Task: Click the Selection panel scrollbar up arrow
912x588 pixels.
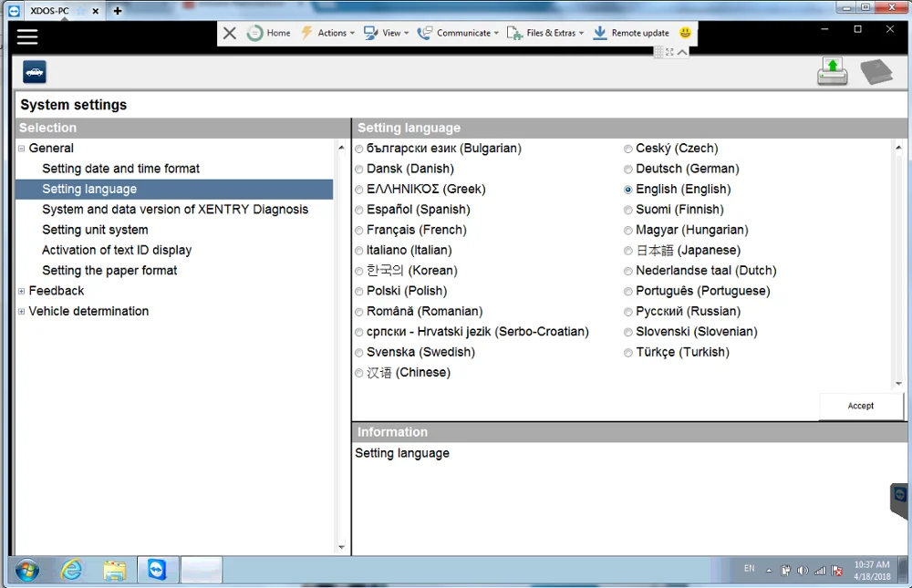Action: tap(341, 148)
